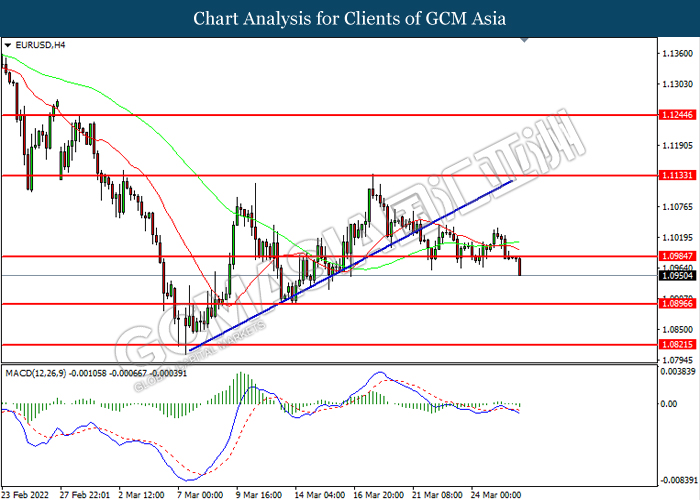Select the horizontal support line at 1.08966
The height and width of the screenshot is (500, 700).
tap(330, 304)
